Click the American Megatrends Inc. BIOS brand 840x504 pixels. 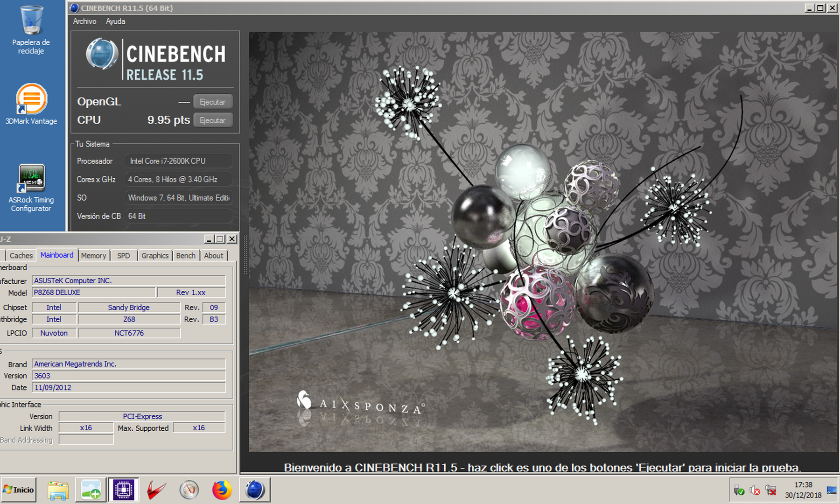(129, 364)
